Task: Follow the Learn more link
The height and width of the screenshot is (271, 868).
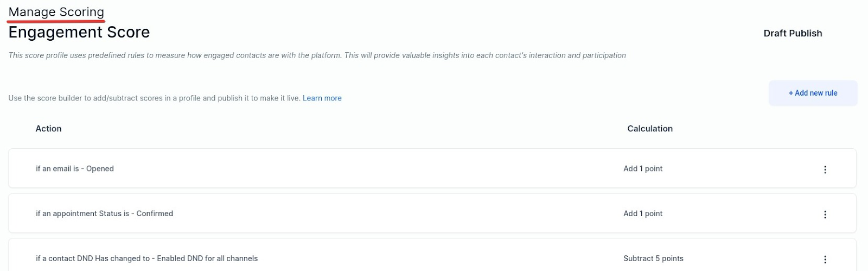Action: click(322, 98)
